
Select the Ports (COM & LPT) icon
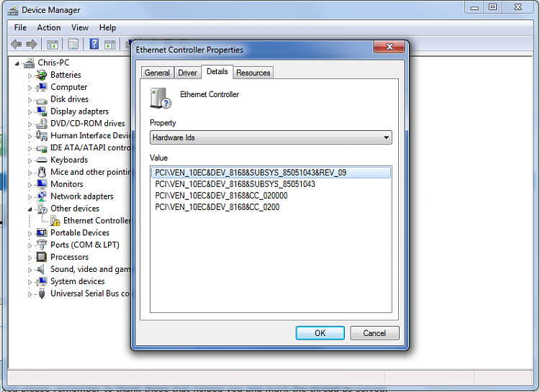tap(42, 245)
